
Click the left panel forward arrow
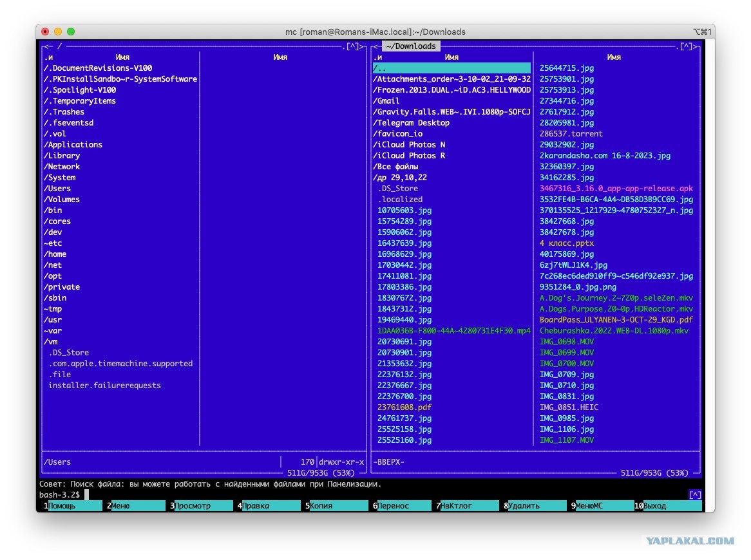pos(362,46)
